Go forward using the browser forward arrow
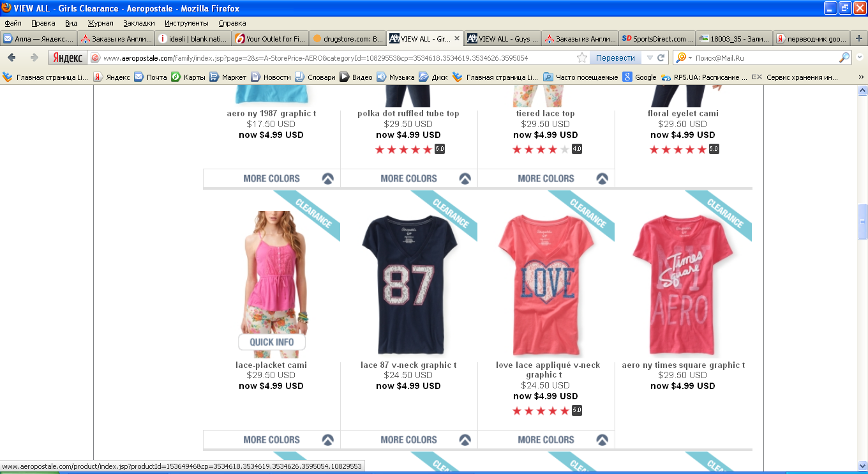The image size is (868, 474). [34, 57]
